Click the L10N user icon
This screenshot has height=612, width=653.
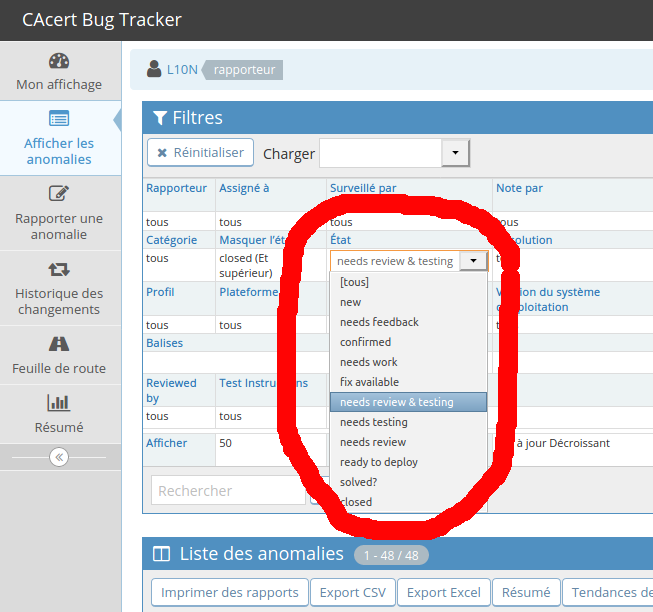tap(154, 69)
